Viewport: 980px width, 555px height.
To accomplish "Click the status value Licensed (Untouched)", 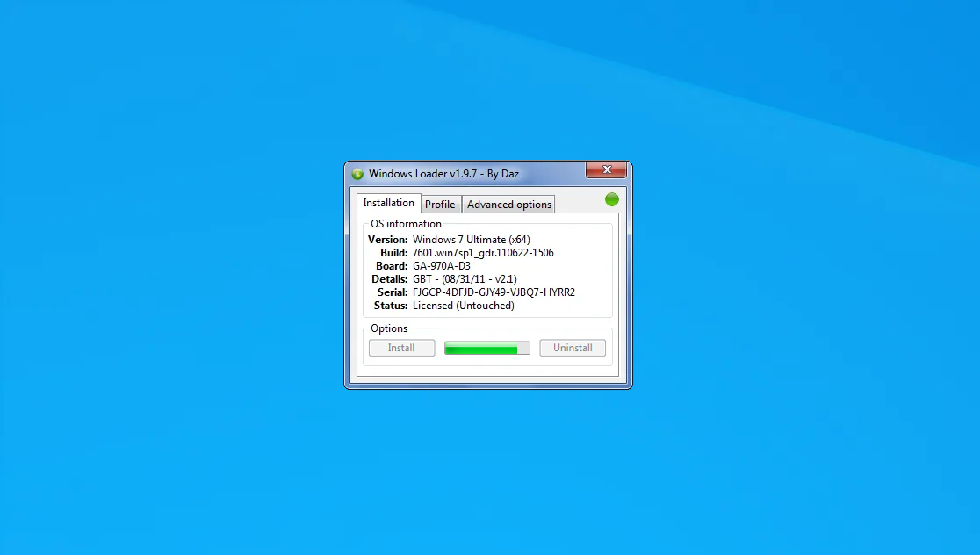I will [464, 306].
